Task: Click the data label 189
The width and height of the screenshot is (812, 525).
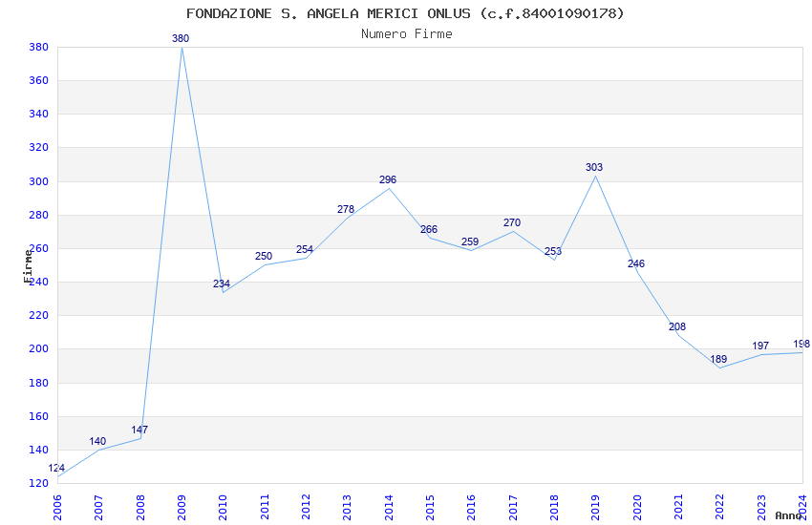Action: pos(718,359)
